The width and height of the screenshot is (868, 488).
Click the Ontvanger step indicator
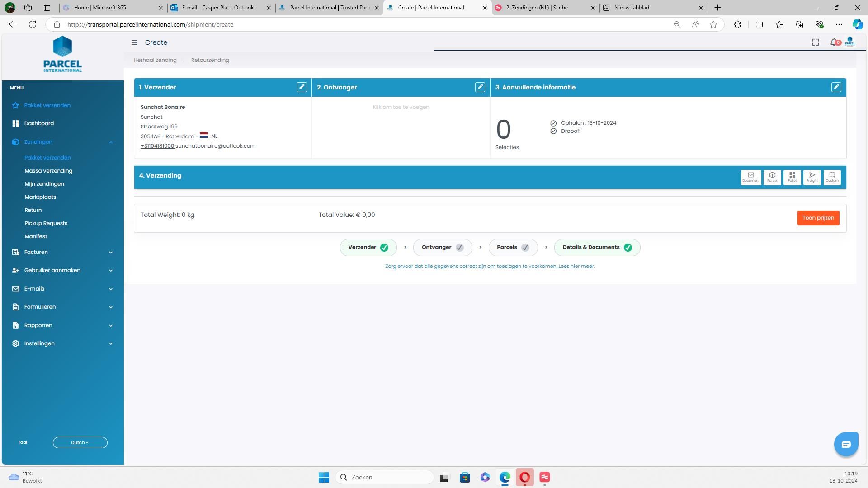tap(442, 248)
